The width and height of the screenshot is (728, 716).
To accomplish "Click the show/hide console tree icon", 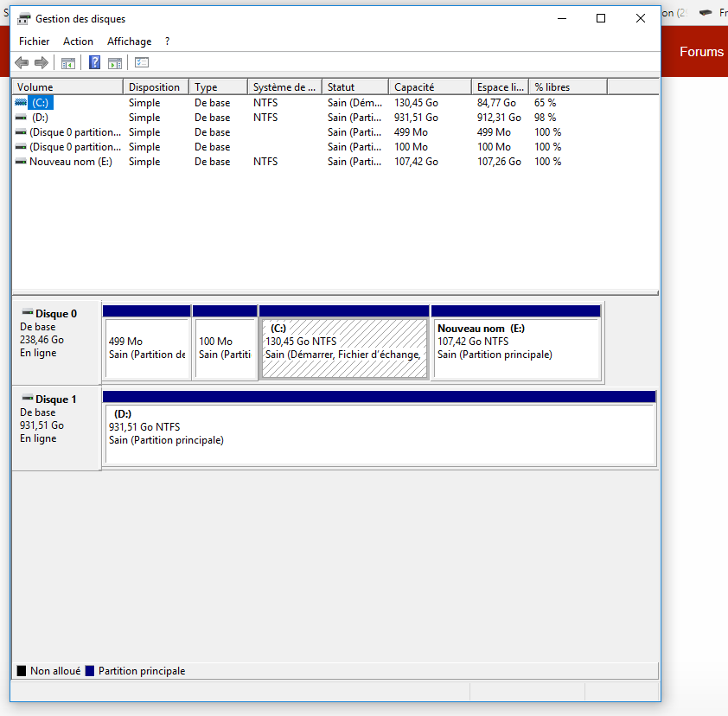I will click(68, 62).
